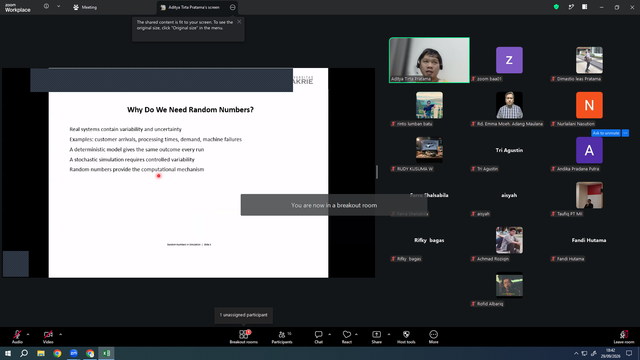
Task: Open the Chat panel
Action: point(318,337)
